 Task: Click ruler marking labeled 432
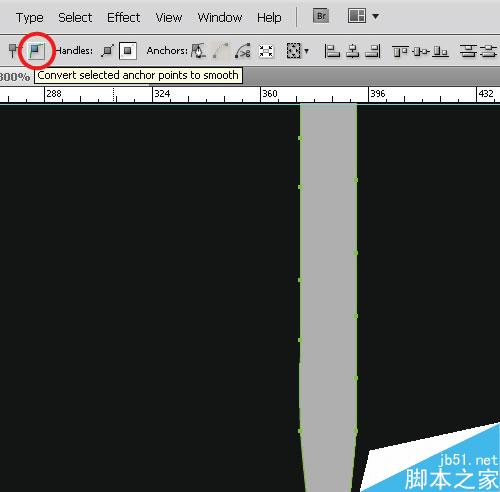click(x=486, y=94)
